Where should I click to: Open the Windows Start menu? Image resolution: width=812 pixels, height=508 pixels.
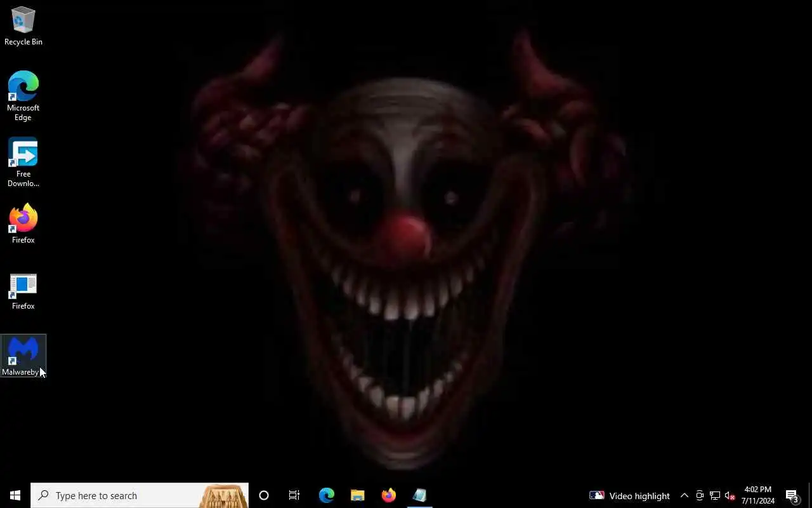[x=15, y=495]
